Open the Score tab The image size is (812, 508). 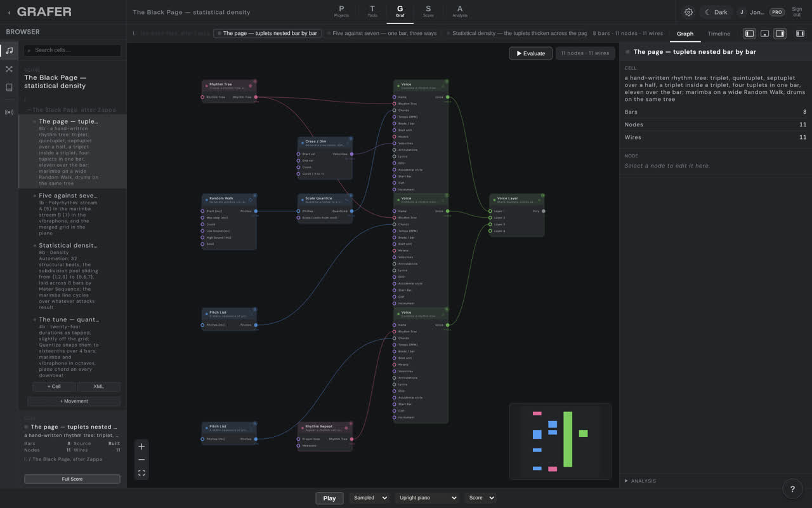tap(428, 11)
